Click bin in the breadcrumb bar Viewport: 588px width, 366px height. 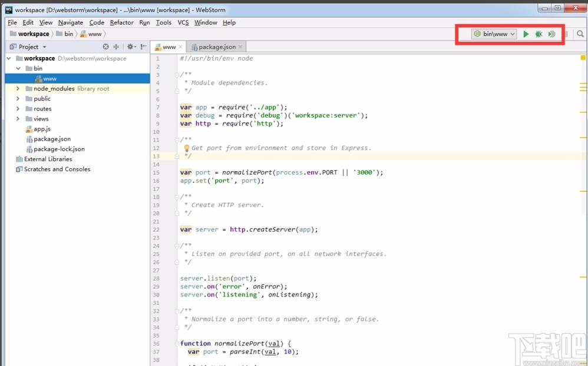(64, 34)
